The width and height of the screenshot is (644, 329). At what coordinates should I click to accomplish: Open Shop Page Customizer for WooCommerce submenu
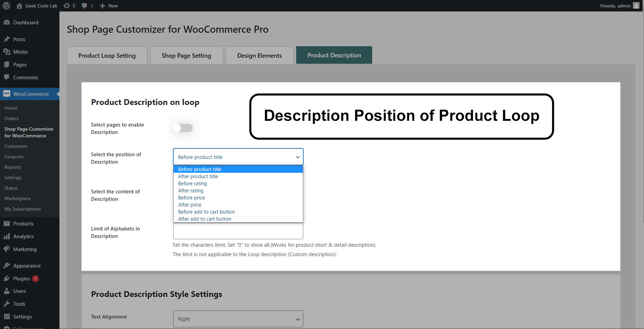point(29,132)
